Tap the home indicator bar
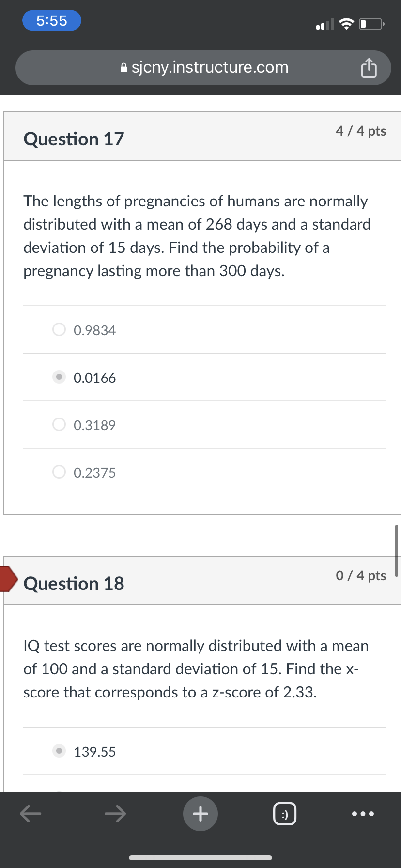This screenshot has height=868, width=401. tap(200, 858)
